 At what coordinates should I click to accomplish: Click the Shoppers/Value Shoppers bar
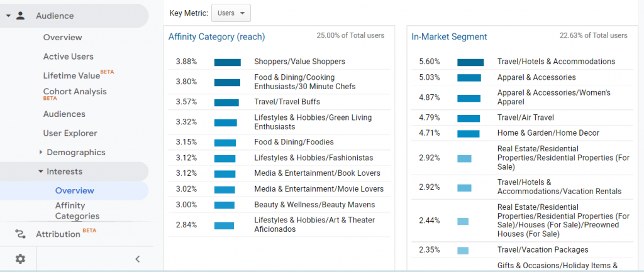[x=227, y=62]
